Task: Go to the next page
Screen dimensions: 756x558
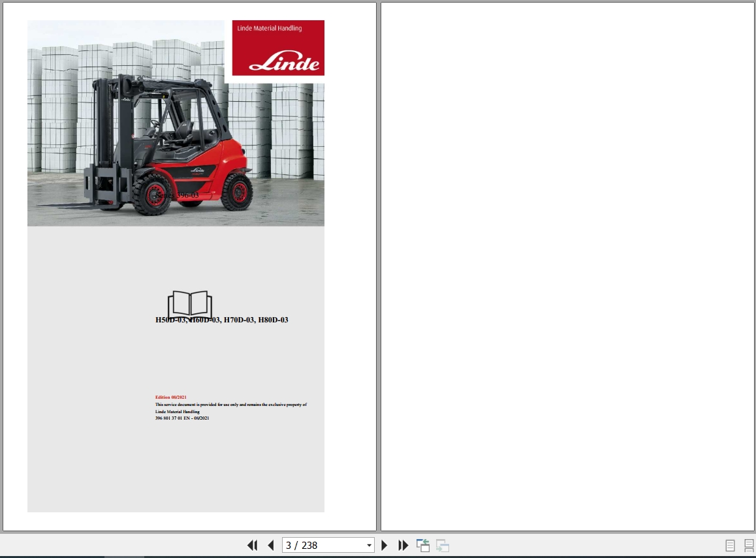Action: pyautogui.click(x=385, y=545)
